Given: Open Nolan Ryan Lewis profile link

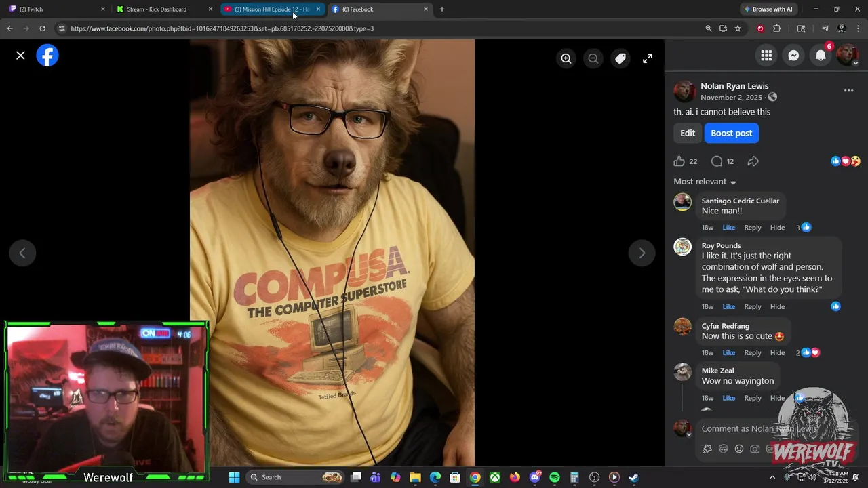Looking at the screenshot, I should click(734, 86).
